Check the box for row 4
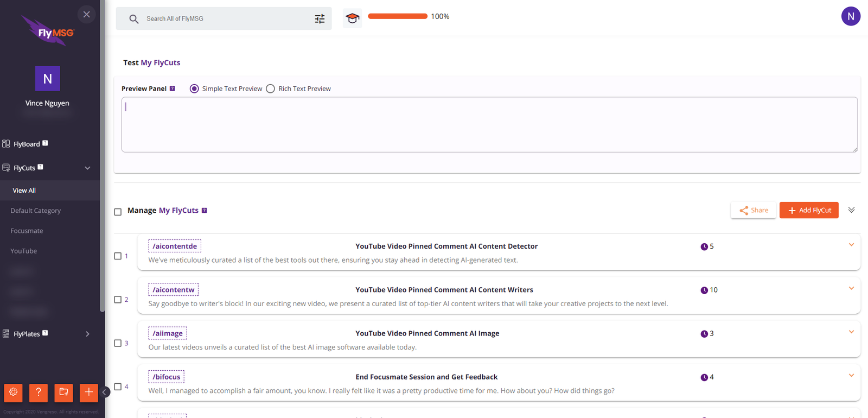868x418 pixels. pyautogui.click(x=118, y=387)
